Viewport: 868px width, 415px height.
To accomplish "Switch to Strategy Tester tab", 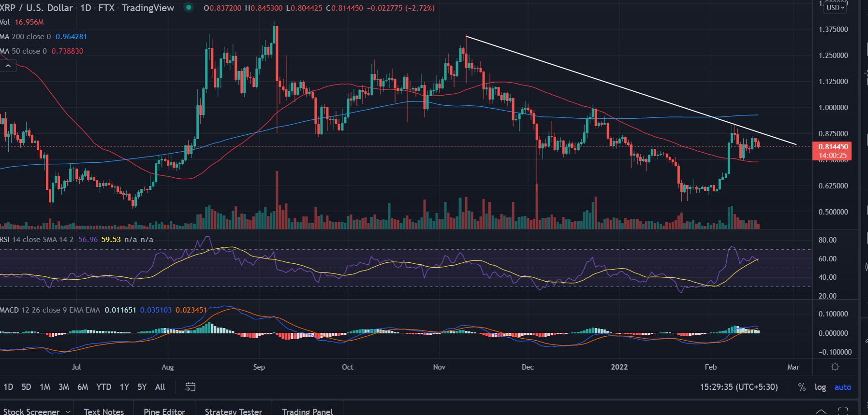I will [x=233, y=411].
